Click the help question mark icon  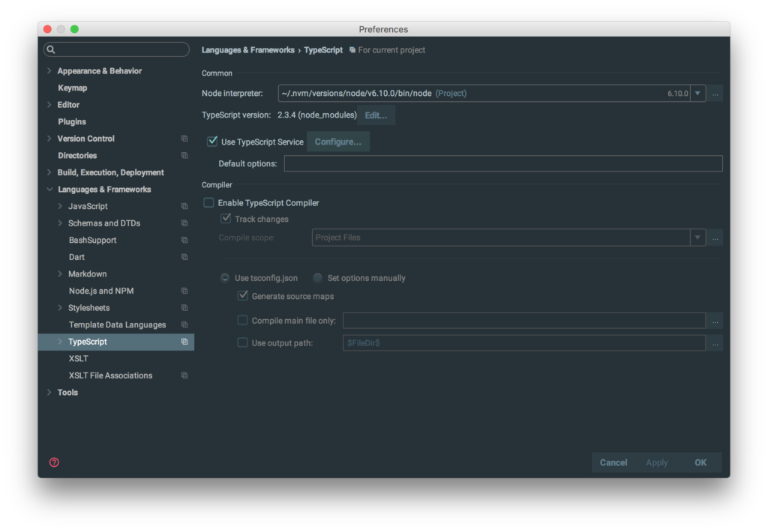pos(53,462)
